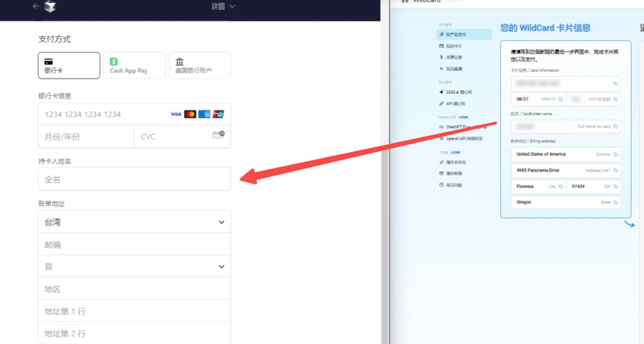Image resolution: width=644 pixels, height=344 pixels.
Task: Open 我的卡片 in the WildCard sidebar
Action: coord(454,46)
